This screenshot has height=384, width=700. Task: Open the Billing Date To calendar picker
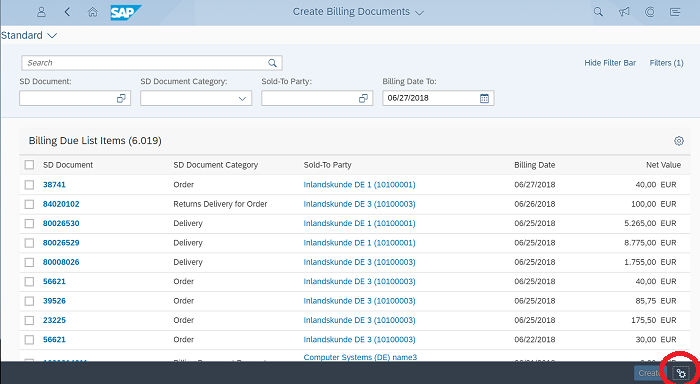pyautogui.click(x=484, y=98)
